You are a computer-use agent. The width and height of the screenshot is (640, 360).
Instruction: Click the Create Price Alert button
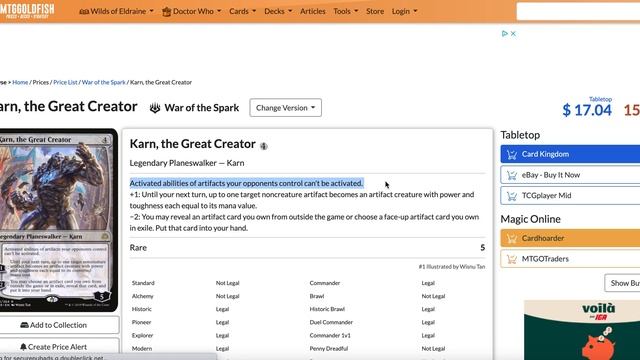(59, 347)
